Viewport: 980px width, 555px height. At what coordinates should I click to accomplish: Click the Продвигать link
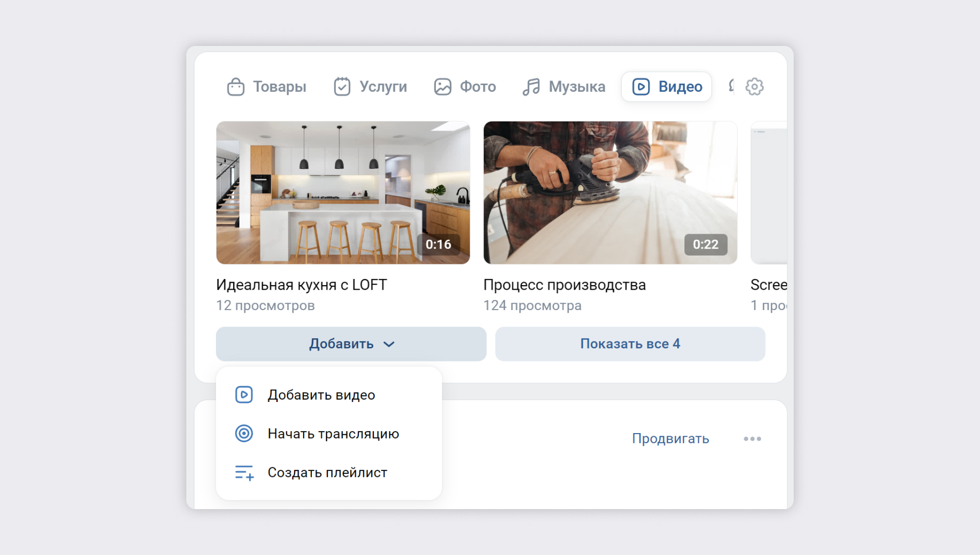coord(671,439)
